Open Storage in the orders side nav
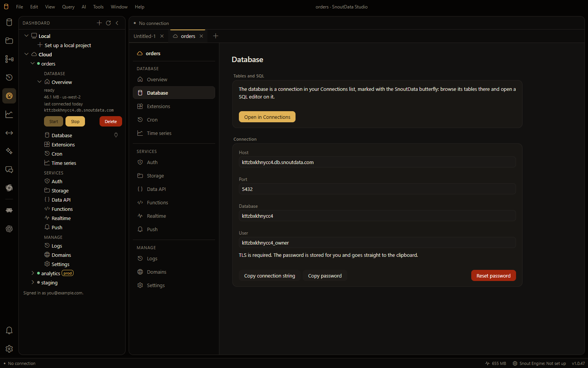 (x=174, y=176)
